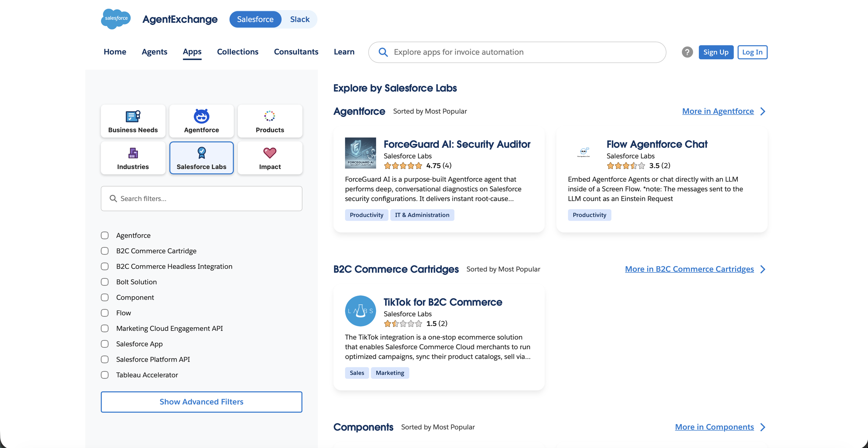Enable the Bolt Solution filter checkbox

(x=105, y=282)
